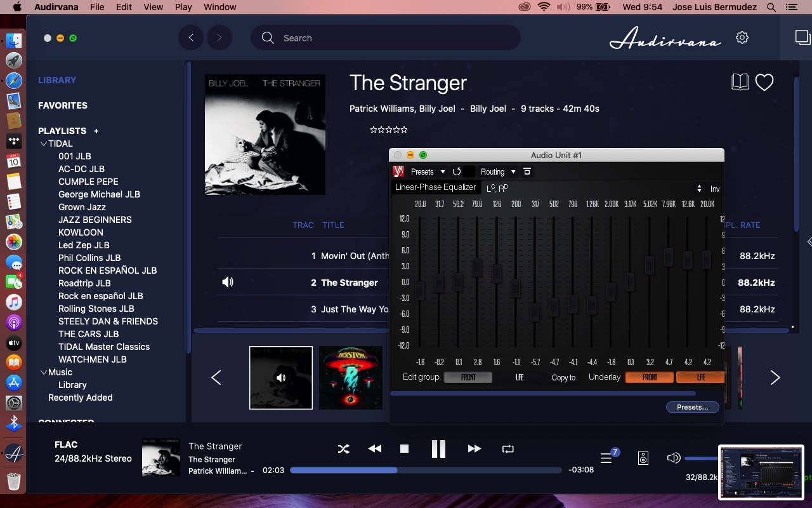Add a new playlist with plus icon
The height and width of the screenshot is (508, 812).
coord(96,131)
